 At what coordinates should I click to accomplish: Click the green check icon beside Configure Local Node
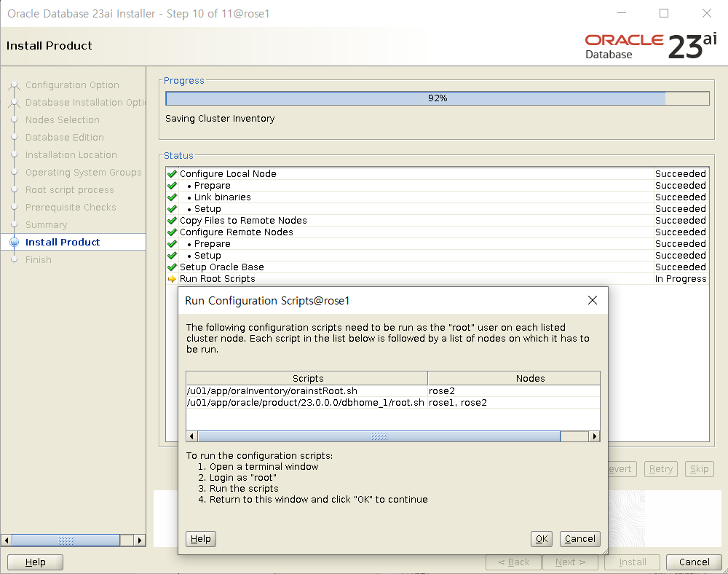point(172,173)
